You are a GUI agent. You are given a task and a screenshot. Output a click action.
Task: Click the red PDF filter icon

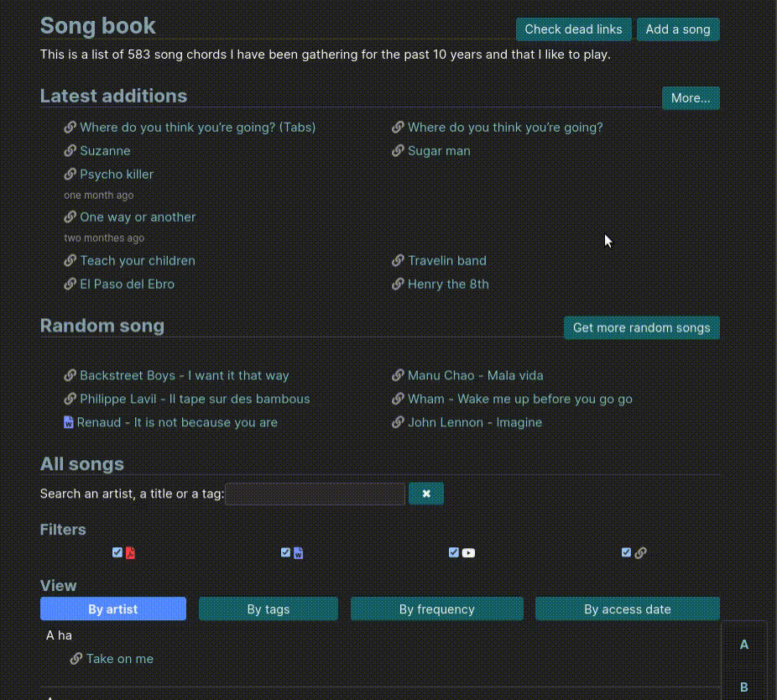click(x=130, y=553)
